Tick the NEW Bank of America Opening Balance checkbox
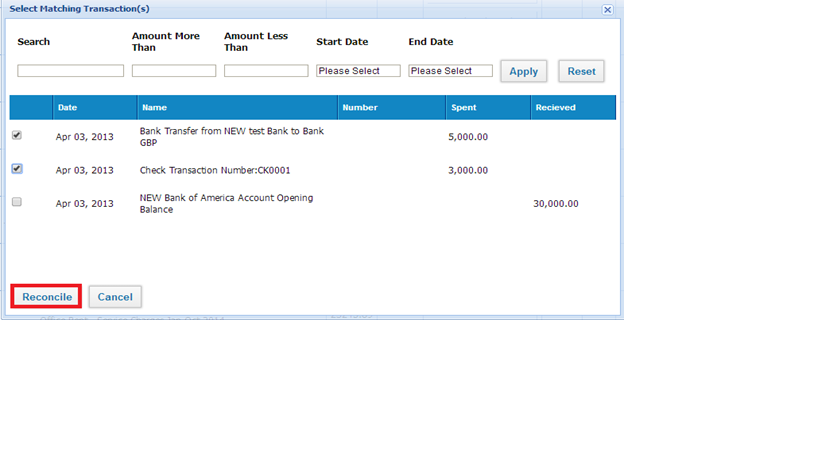 coord(17,202)
